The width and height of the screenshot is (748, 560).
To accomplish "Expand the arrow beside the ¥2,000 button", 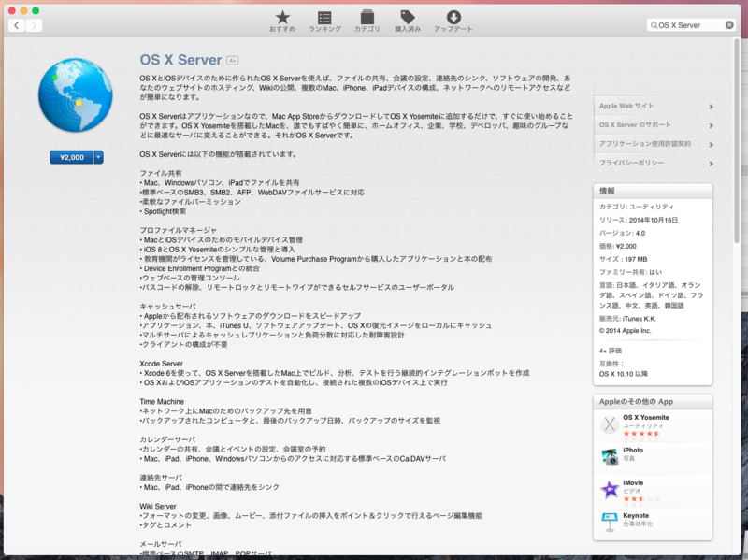I will click(x=99, y=157).
